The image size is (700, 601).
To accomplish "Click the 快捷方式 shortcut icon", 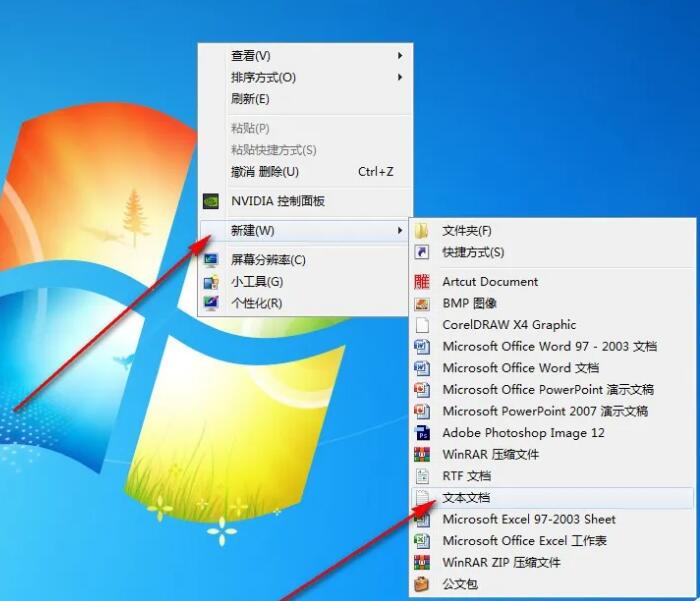I will (422, 253).
